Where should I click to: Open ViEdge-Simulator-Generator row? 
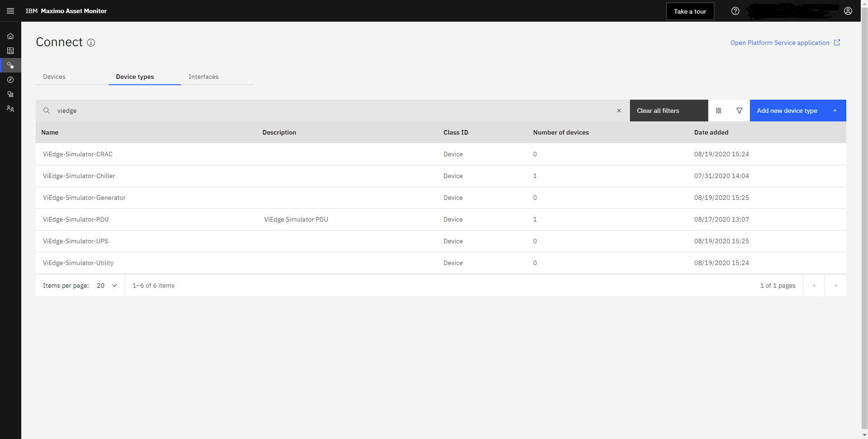441,198
